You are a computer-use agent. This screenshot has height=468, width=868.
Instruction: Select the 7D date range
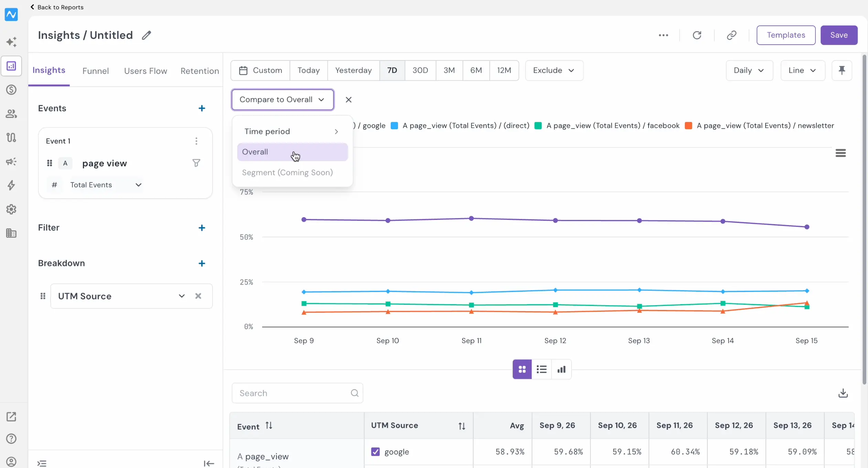(x=392, y=70)
